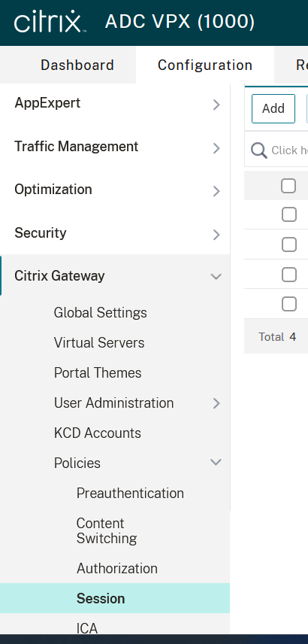Switch to the Dashboard tab

coord(77,65)
